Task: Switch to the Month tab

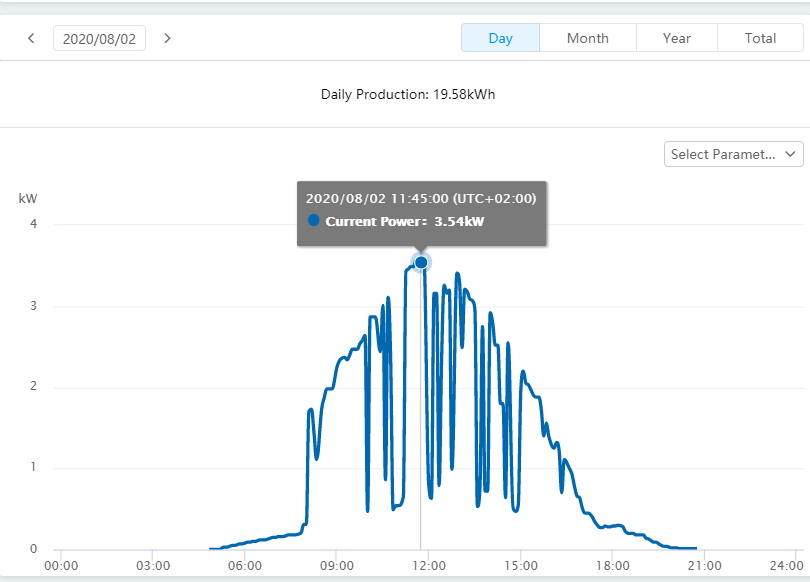Action: (588, 38)
